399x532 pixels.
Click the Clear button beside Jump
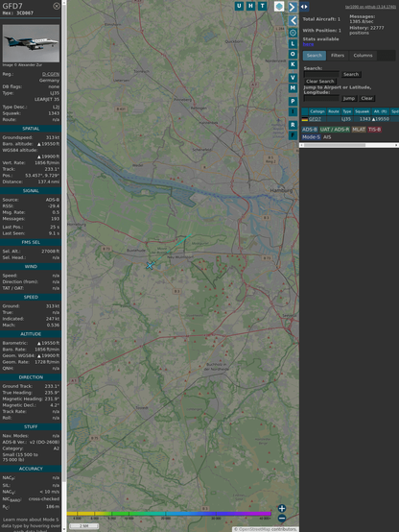coord(366,98)
